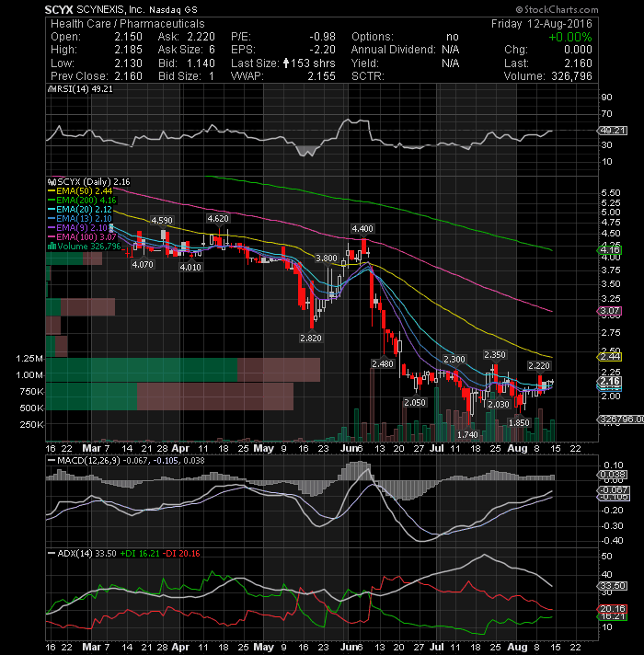Viewport: 644px width, 655px height.
Task: Click the Nasdaq GS exchange label
Action: tap(173, 9)
